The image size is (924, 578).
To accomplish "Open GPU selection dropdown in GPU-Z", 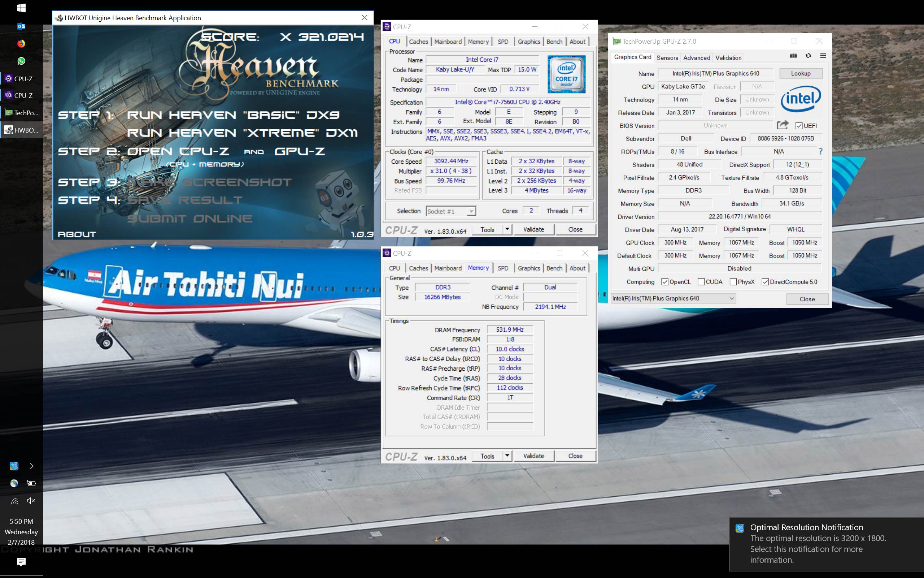I will [x=673, y=298].
